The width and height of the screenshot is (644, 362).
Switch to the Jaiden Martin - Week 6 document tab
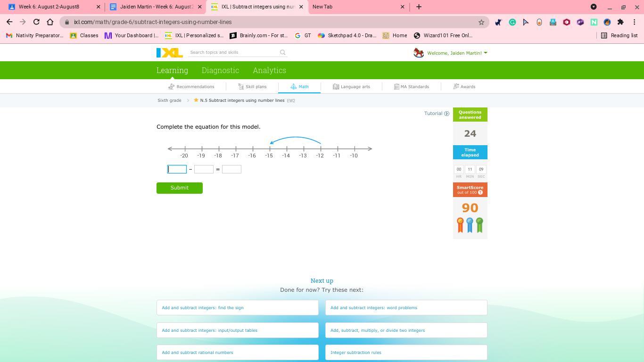152,7
